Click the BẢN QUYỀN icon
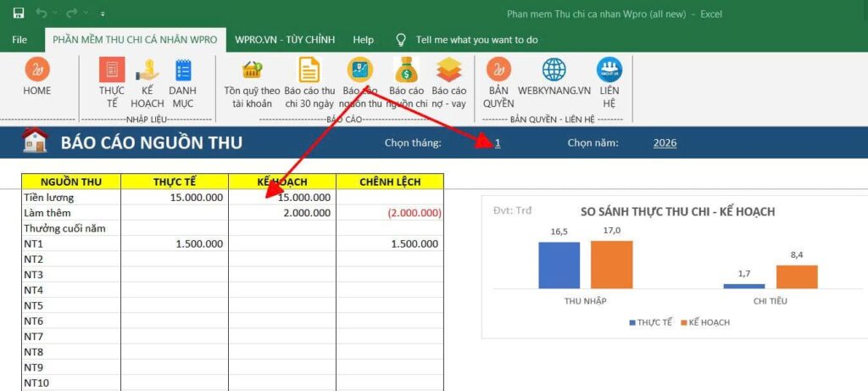This screenshot has width=868, height=391. [499, 70]
